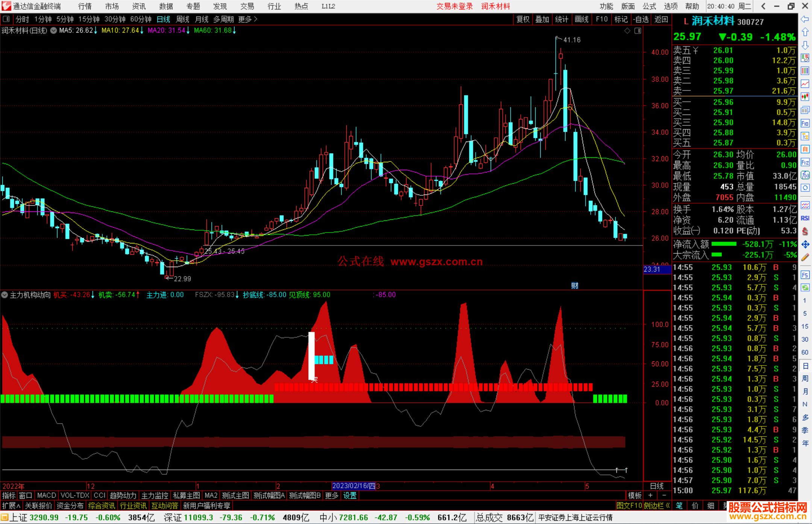Toggle the panel layout icon at top-left of chart
The height and width of the screenshot is (524, 812).
pyautogui.click(x=6, y=19)
